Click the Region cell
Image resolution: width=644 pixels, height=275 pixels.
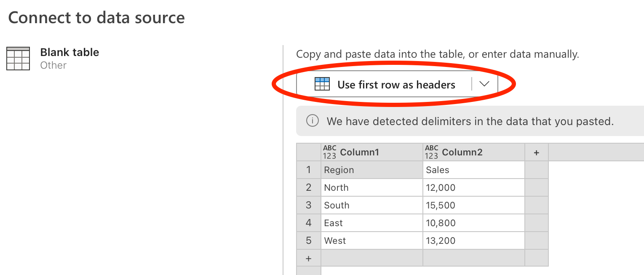tap(372, 170)
